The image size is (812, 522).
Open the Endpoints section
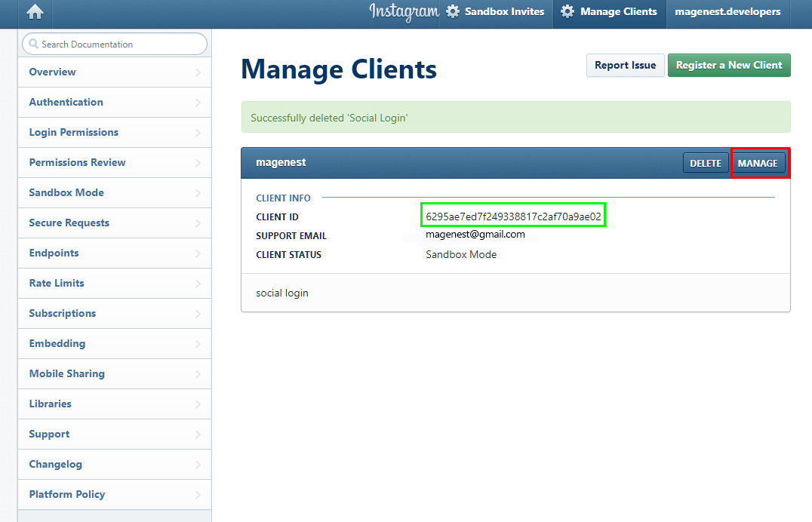(x=115, y=253)
